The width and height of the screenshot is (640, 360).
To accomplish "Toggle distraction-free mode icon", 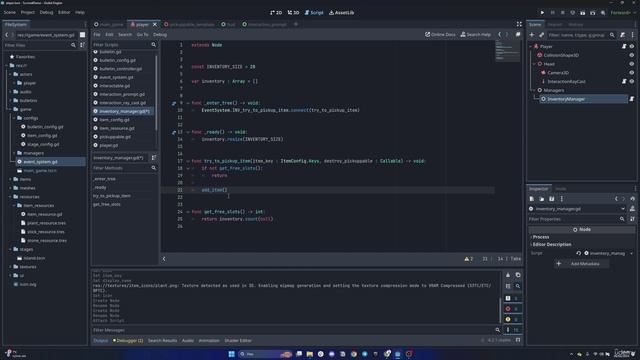I will pos(519,24).
